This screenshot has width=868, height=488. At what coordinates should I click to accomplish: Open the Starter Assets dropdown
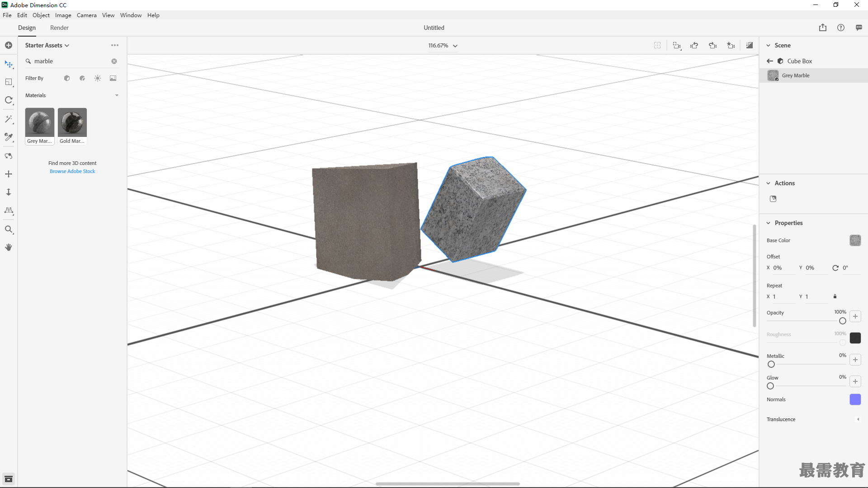(x=47, y=45)
